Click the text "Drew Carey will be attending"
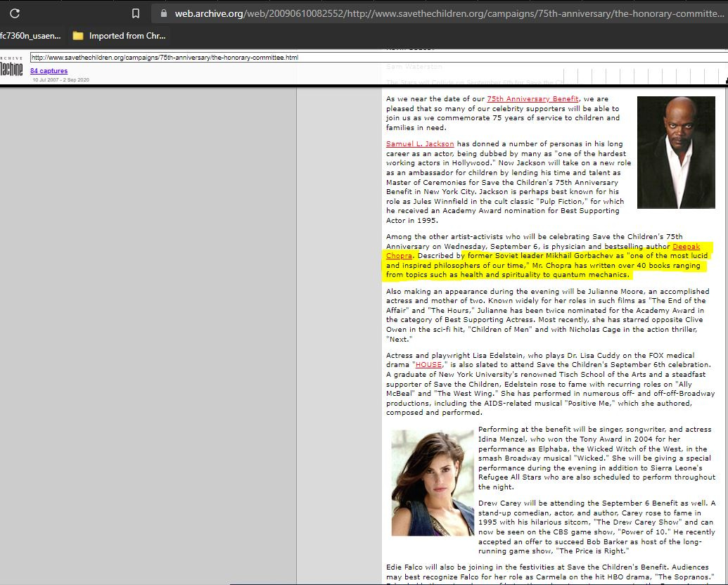 pos(528,503)
